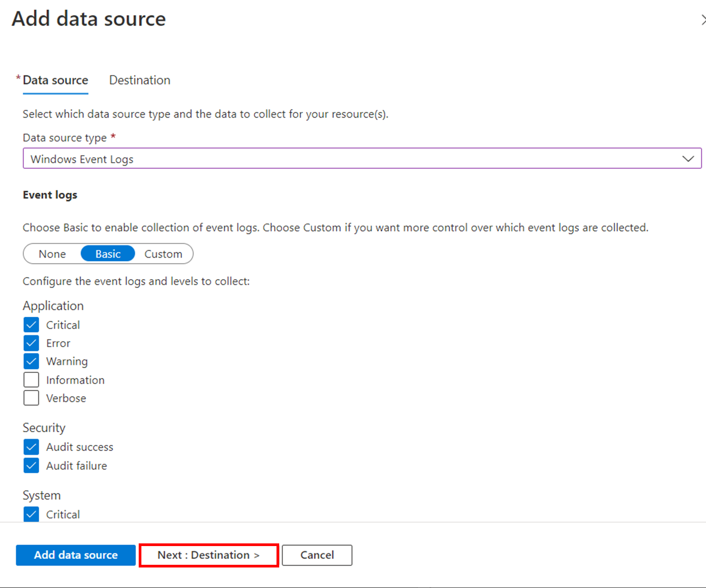Enable Application Verbose checkbox
The width and height of the screenshot is (706, 588).
(31, 398)
